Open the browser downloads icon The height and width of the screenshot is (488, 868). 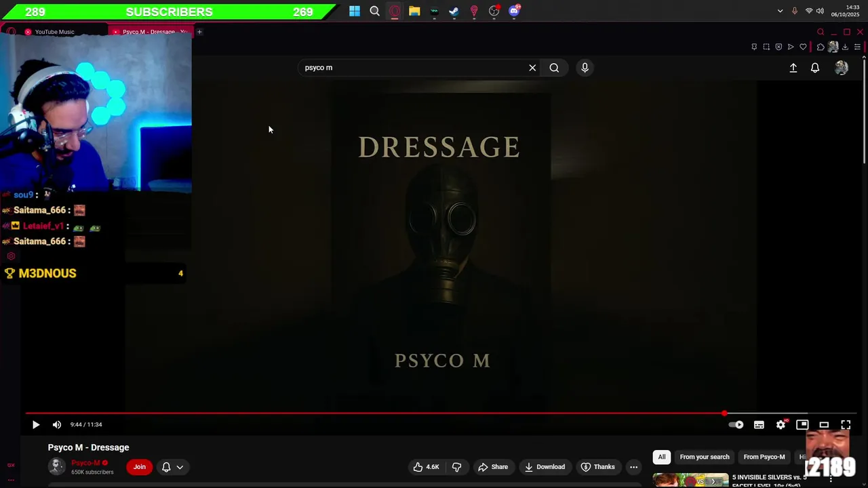(845, 47)
